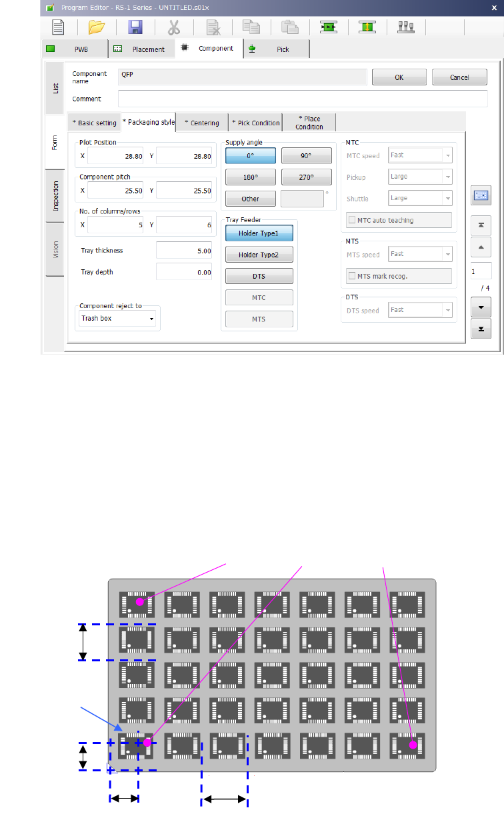Select the Inspection side tab

[x=55, y=196]
